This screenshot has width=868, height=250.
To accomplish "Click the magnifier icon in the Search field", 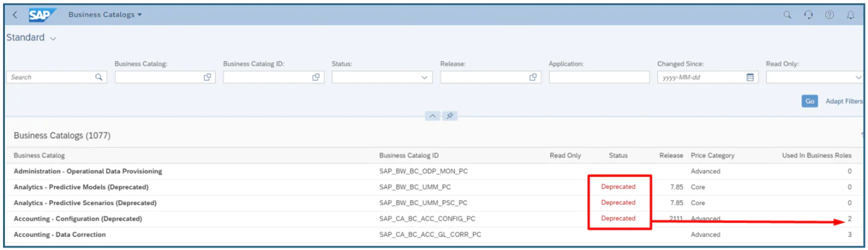I will 99,77.
